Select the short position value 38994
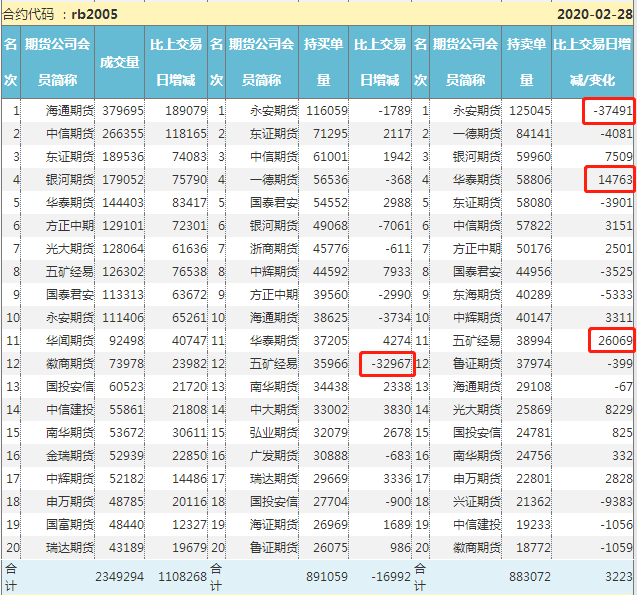Viewport: 637px width, 595px height. [533, 340]
